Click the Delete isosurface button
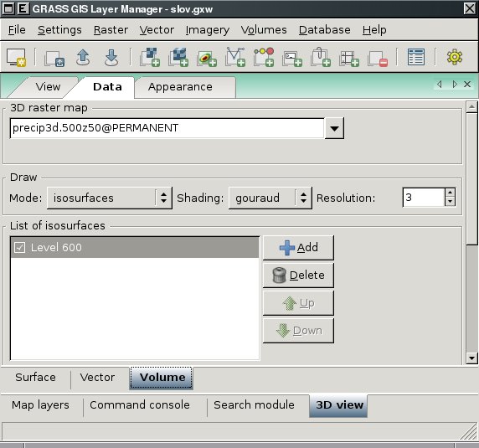Viewport: 479px width, 448px height. [x=298, y=275]
